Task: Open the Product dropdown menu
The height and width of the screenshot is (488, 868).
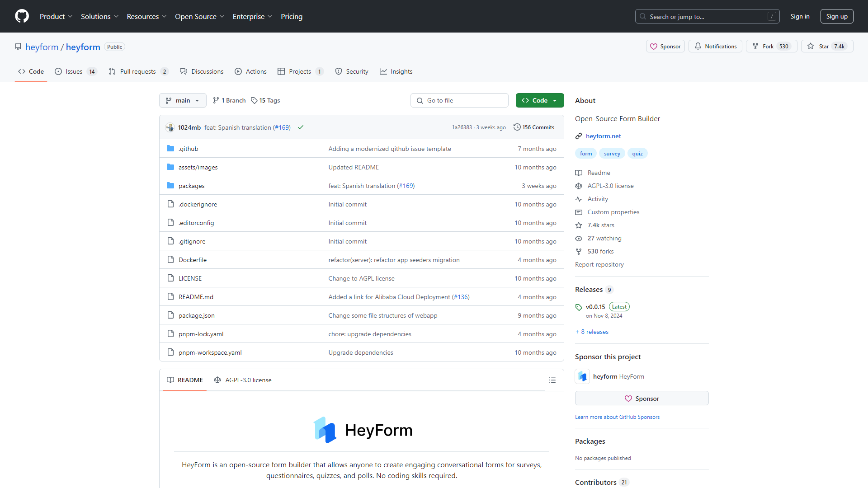Action: (x=56, y=16)
